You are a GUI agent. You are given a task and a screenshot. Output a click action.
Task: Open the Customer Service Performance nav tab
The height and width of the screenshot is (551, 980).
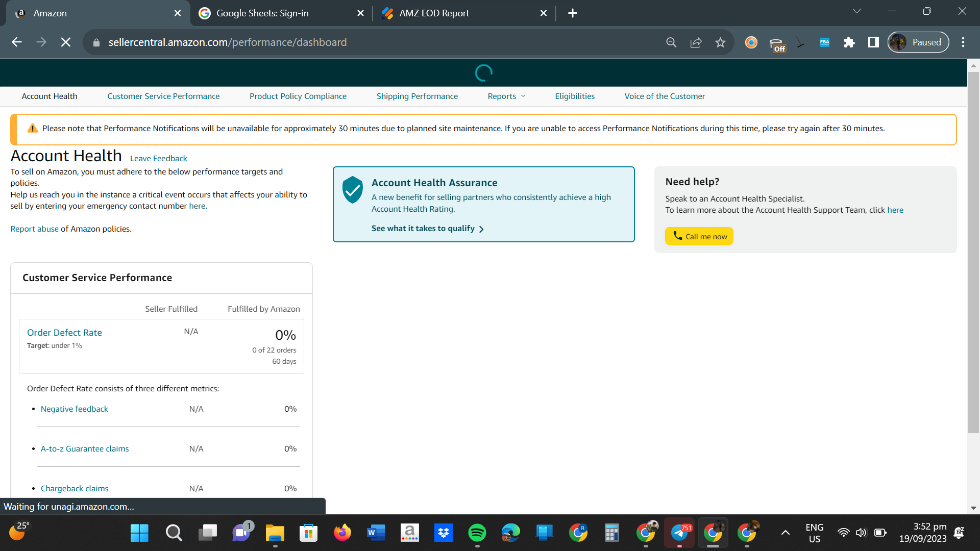[x=163, y=96]
